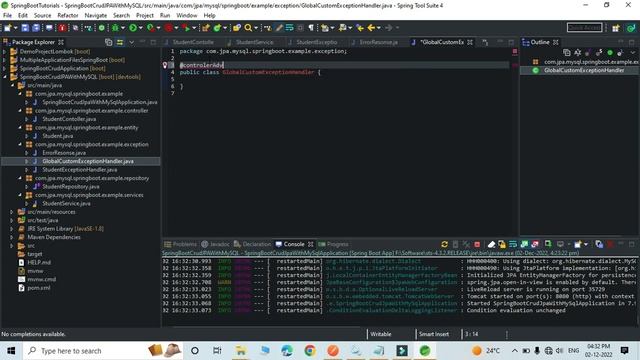Click Collapse All in Package Explorer
640x360 pixels.
coord(109,42)
